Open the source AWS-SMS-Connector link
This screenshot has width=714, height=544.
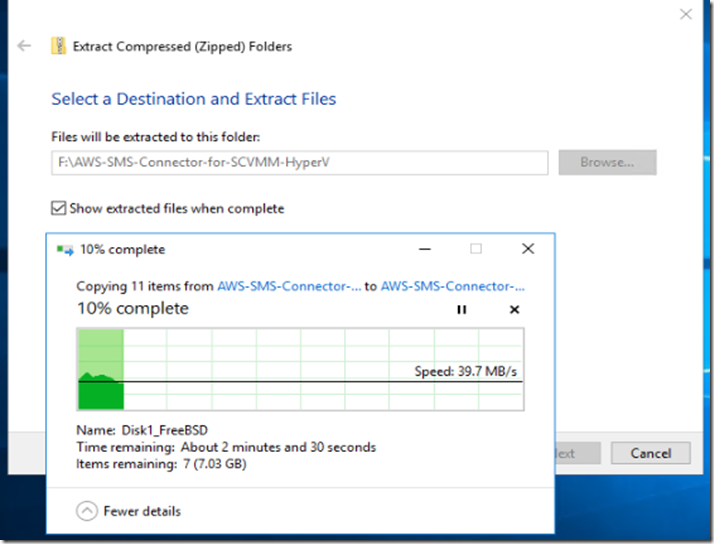tap(289, 286)
